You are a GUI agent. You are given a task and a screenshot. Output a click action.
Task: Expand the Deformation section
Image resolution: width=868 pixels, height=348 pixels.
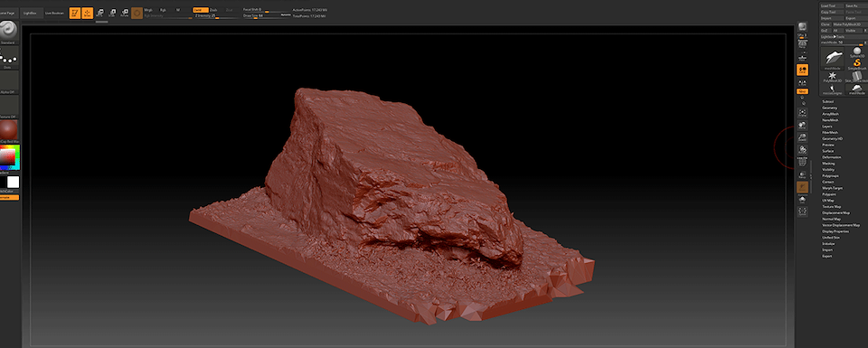tap(832, 157)
